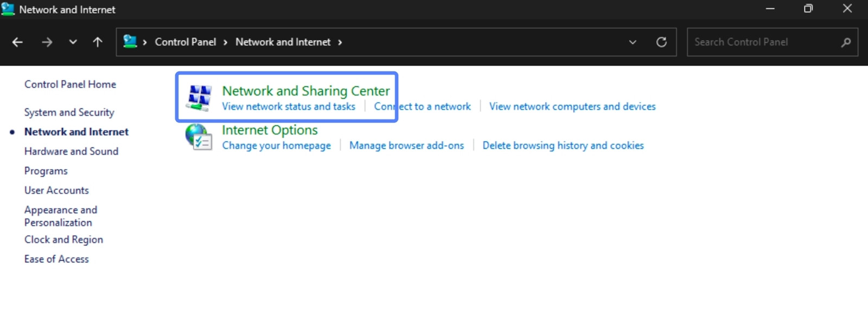Click the forward navigation arrow
Viewport: 868px width, 310px height.
pyautogui.click(x=47, y=42)
